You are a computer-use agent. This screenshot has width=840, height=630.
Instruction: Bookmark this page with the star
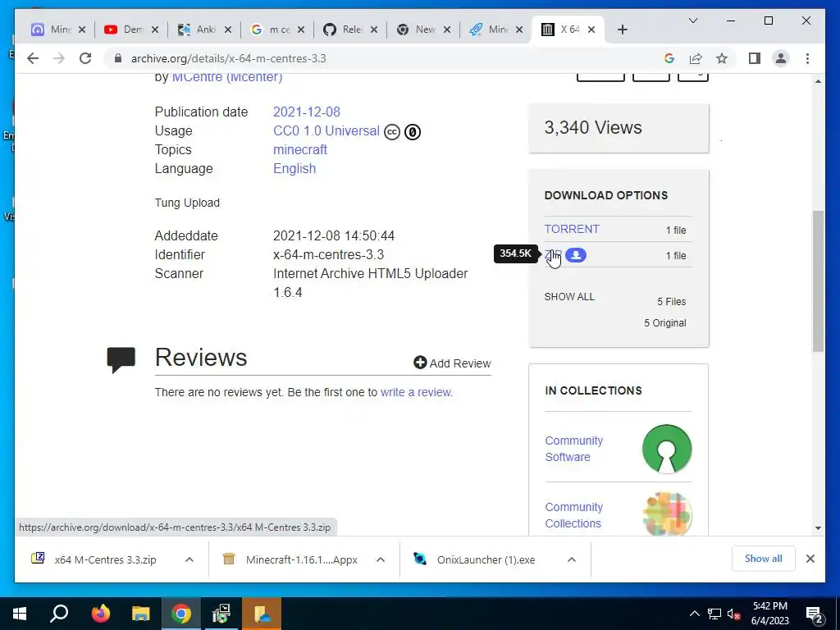click(722, 58)
